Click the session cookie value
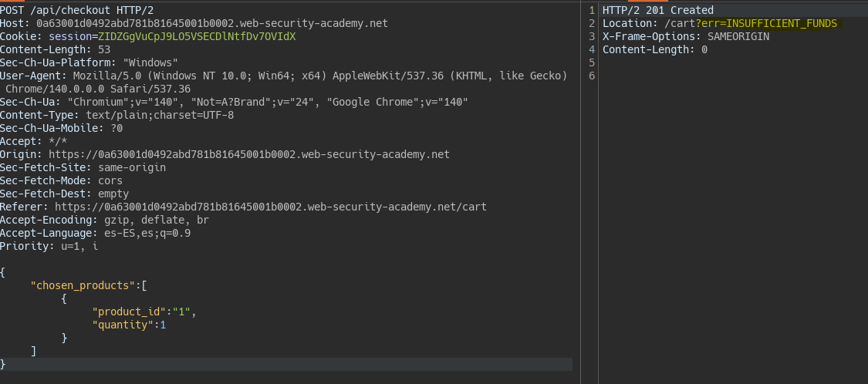Viewport: 868px width, 384px height. pos(197,36)
